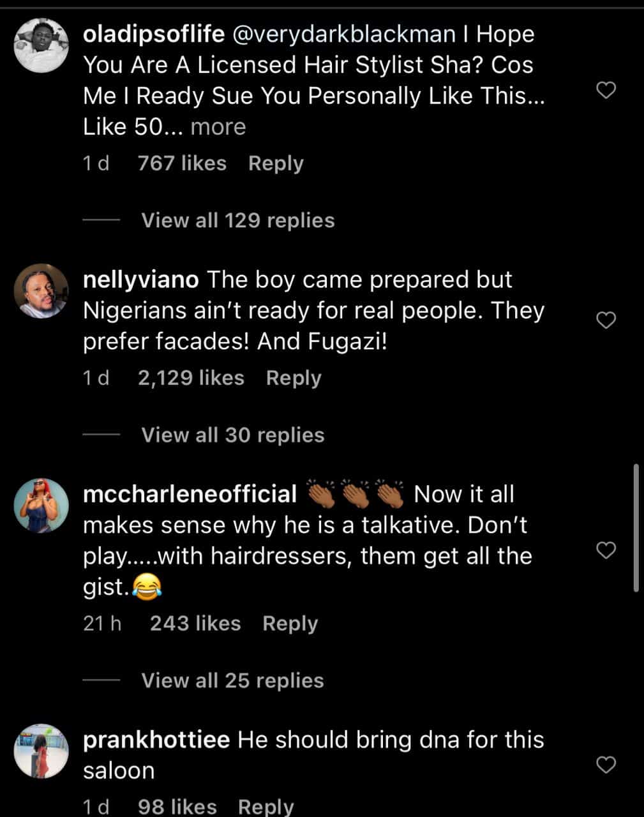The image size is (644, 817).
Task: Open prankhottiee's profile picture
Action: 41,751
